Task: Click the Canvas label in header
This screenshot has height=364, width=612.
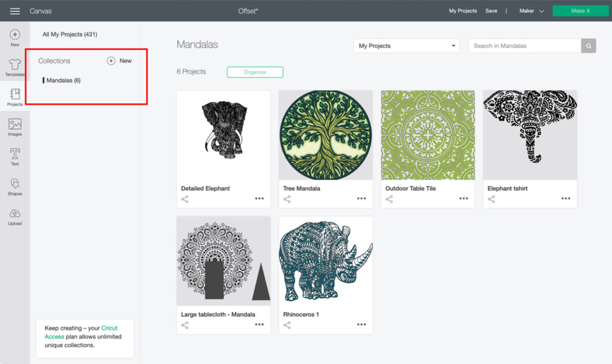Action: [x=41, y=11]
